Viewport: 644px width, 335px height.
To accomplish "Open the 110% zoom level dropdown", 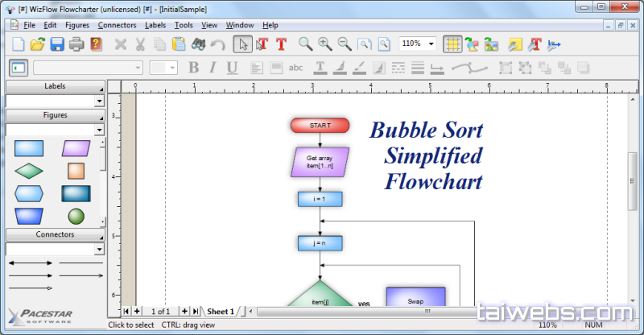I will click(x=431, y=43).
